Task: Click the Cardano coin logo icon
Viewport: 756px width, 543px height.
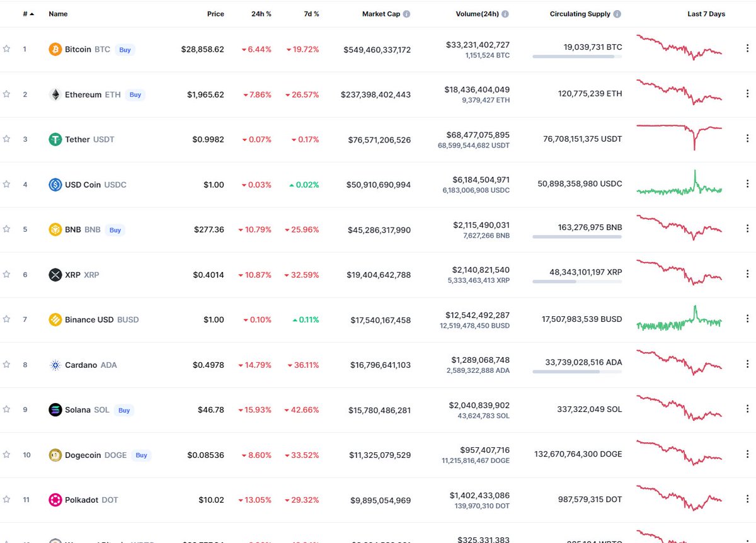Action: [x=55, y=365]
